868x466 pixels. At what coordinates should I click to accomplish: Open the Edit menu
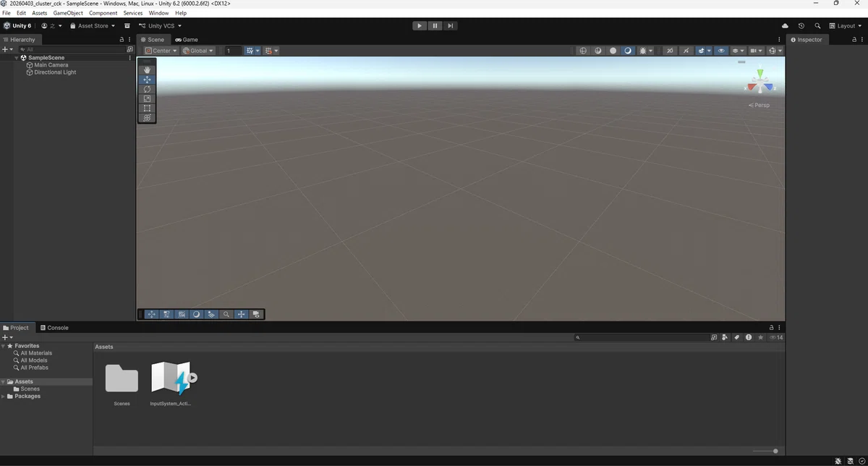click(x=21, y=13)
